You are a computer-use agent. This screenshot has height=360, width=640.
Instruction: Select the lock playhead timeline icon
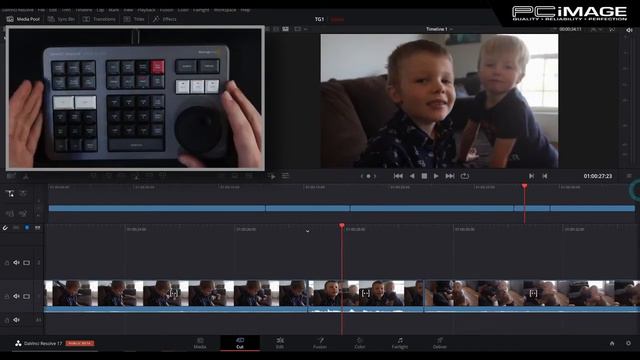[x=10, y=194]
